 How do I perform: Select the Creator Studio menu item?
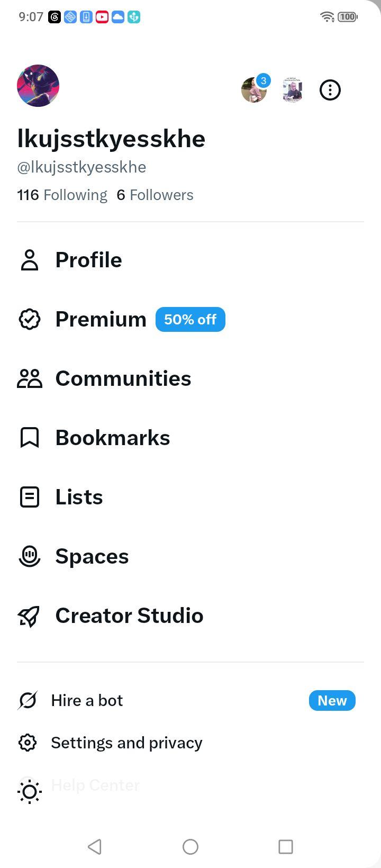pos(190,616)
